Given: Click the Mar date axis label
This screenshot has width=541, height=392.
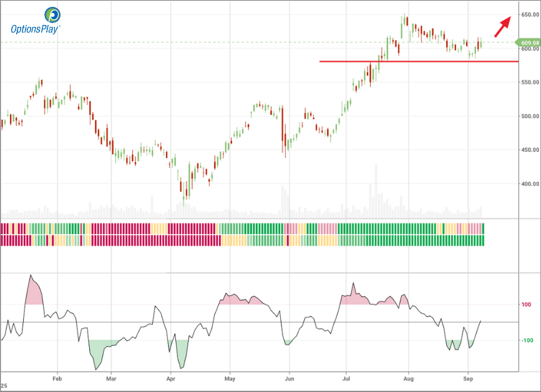Looking at the screenshot, I should [x=111, y=378].
